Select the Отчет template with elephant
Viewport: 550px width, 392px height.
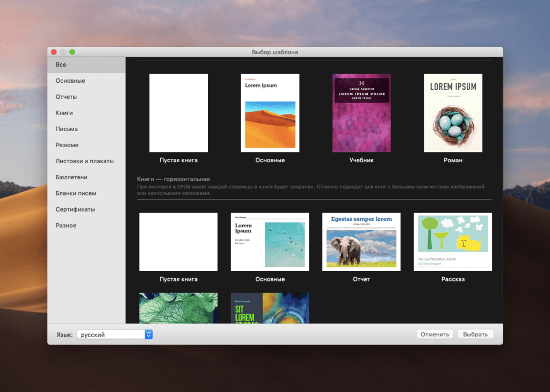coord(361,242)
